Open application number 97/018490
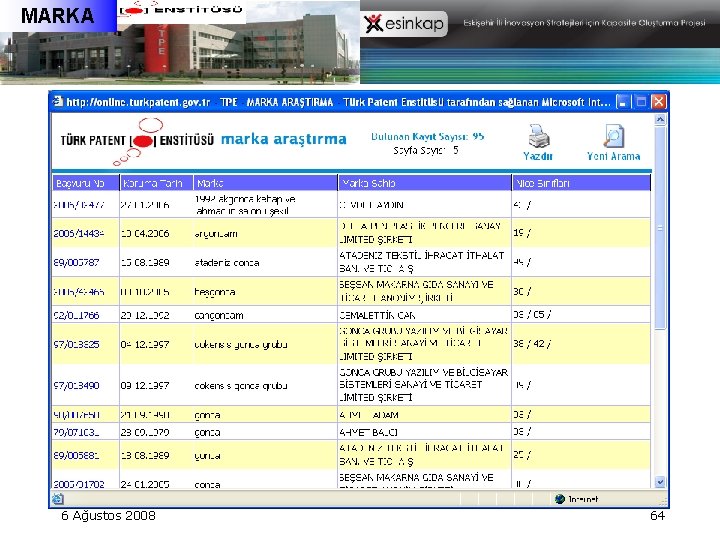 (x=76, y=385)
